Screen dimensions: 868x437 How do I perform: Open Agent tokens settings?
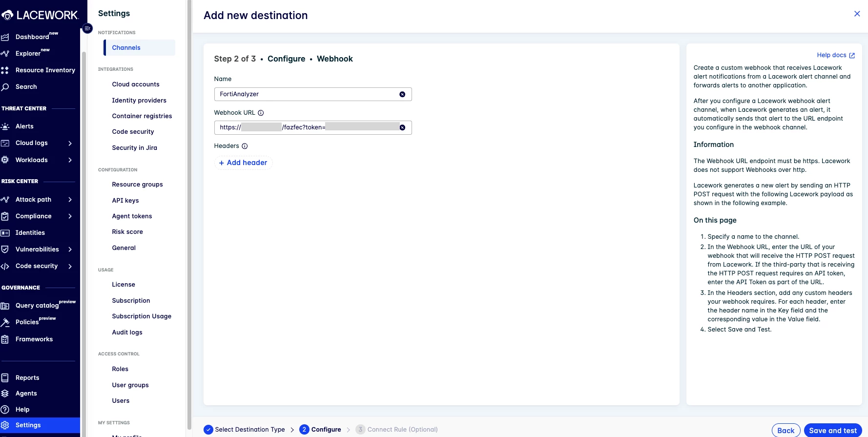(x=132, y=216)
